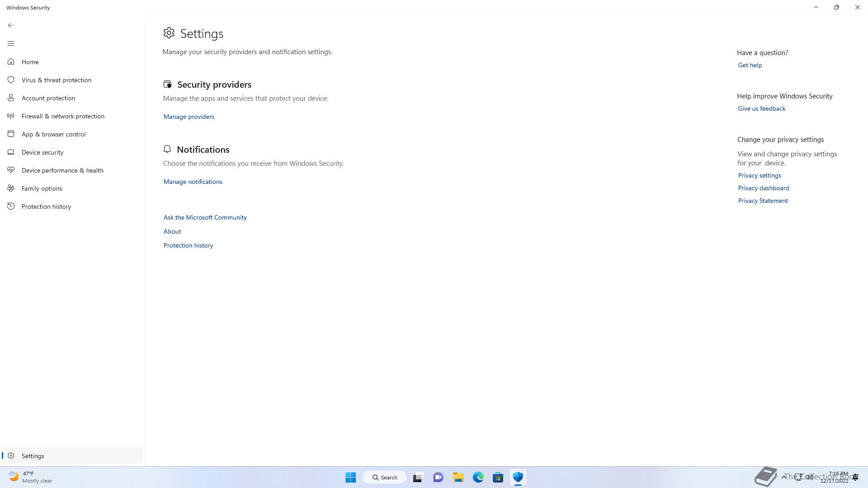
Task: Click the Notifications bell heading icon
Action: 167,149
